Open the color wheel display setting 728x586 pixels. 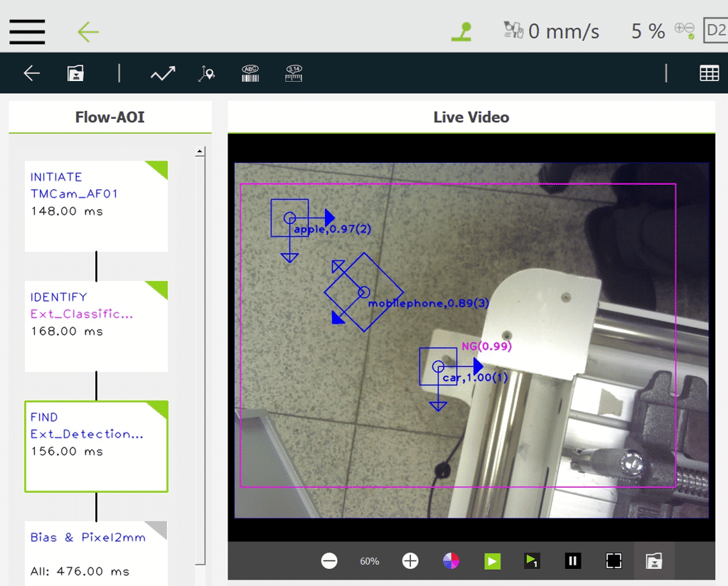(x=451, y=561)
